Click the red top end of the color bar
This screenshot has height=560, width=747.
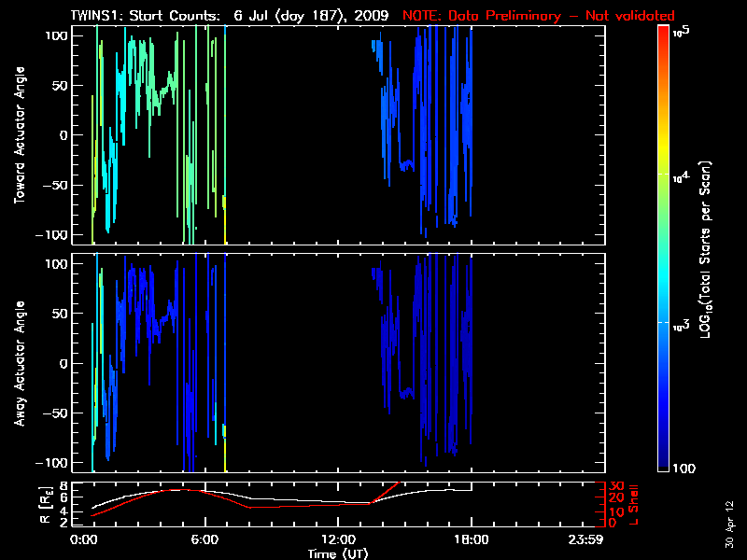(663, 32)
